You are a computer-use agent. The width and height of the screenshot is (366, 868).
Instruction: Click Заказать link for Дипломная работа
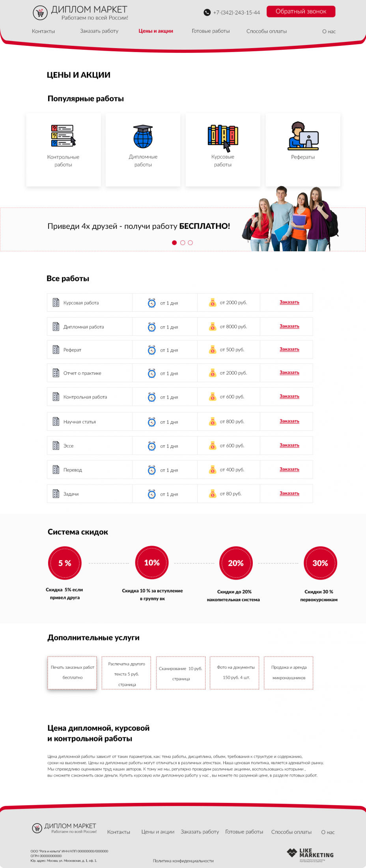pyautogui.click(x=289, y=326)
